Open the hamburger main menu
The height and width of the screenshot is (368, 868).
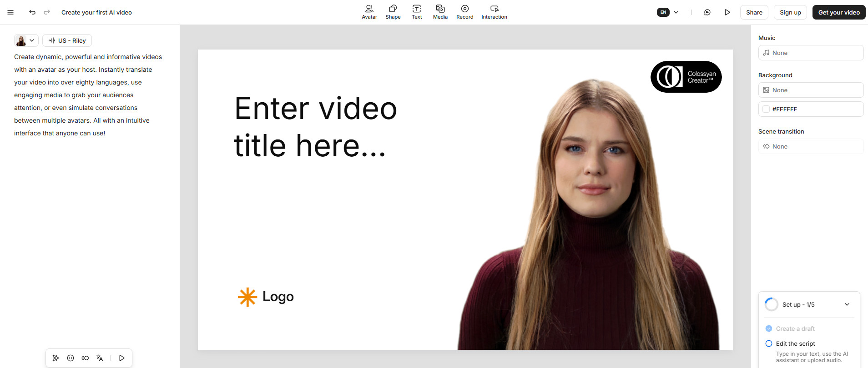point(10,12)
